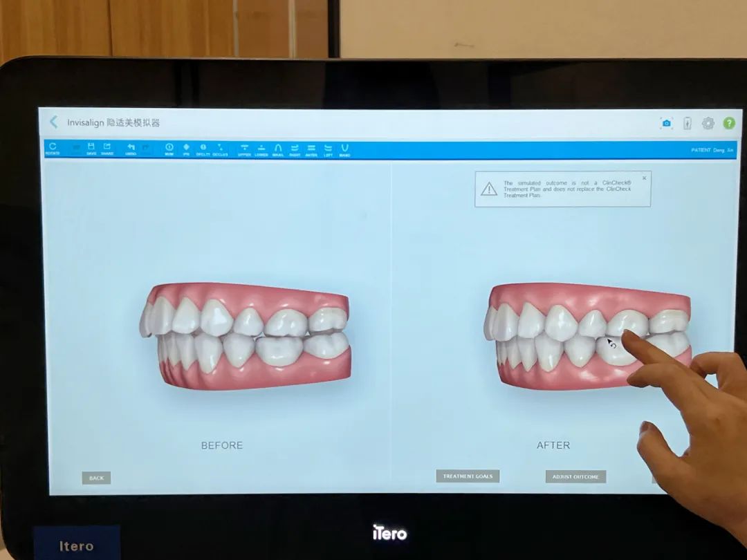The height and width of the screenshot is (560, 747).
Task: Select the Rotate tool in toolbar
Action: coord(53,149)
